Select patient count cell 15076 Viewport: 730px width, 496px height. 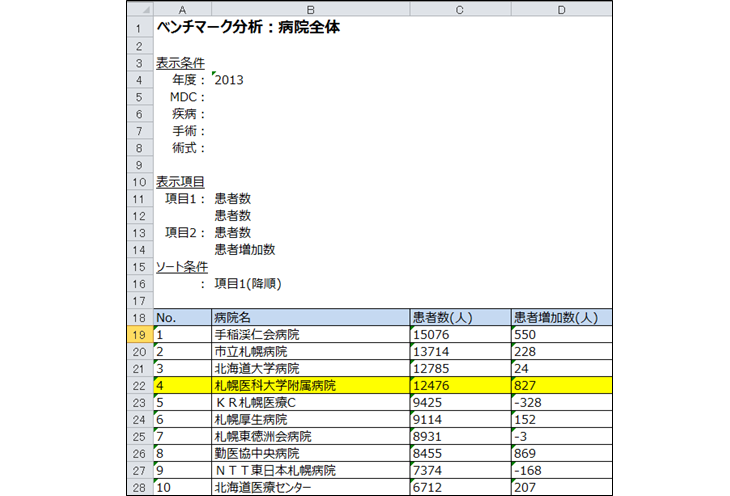click(460, 335)
